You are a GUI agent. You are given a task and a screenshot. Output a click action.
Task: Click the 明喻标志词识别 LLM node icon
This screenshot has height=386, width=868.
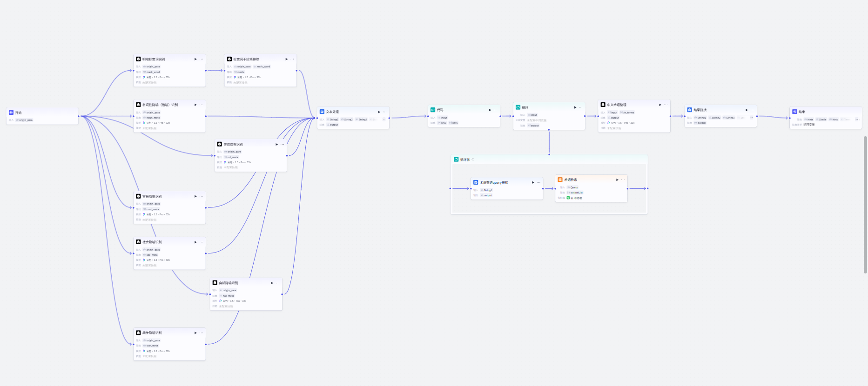click(138, 59)
